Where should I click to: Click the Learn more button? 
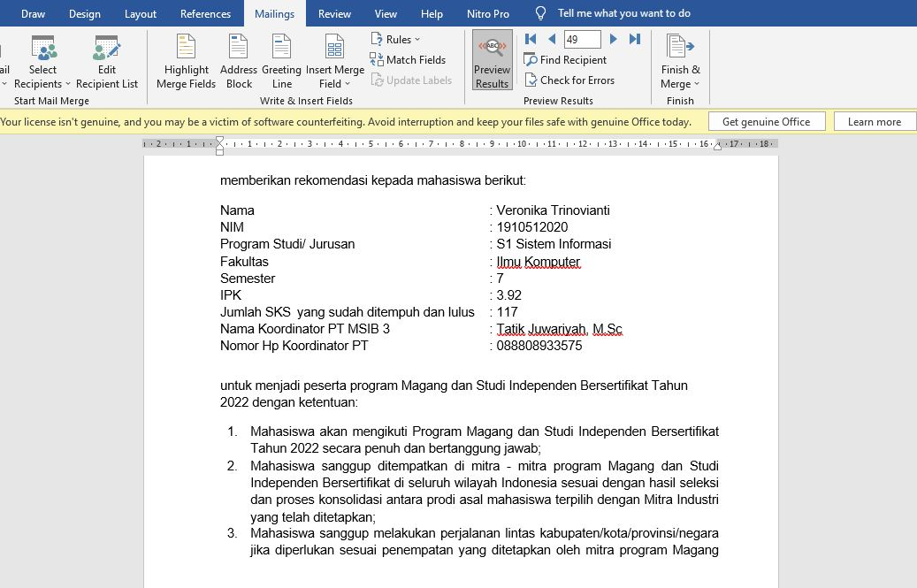click(875, 121)
